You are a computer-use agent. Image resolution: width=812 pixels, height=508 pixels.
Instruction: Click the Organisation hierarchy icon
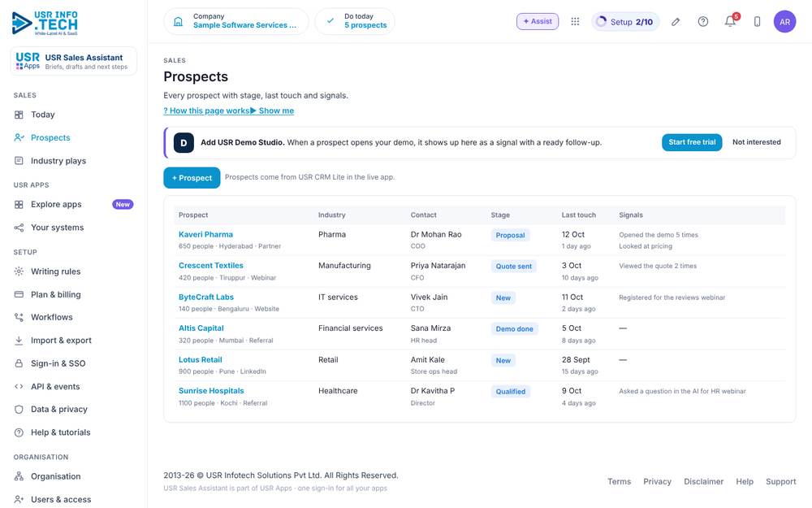click(19, 475)
